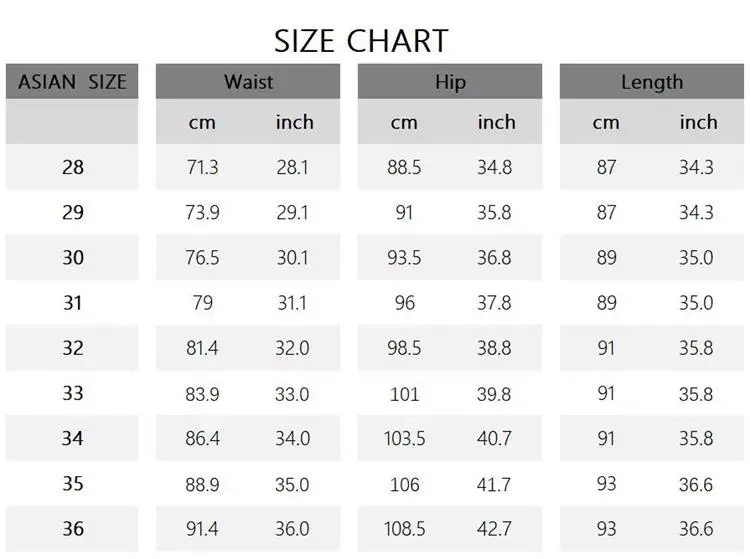
Task: Select size 29 row label
Action: pos(73,212)
